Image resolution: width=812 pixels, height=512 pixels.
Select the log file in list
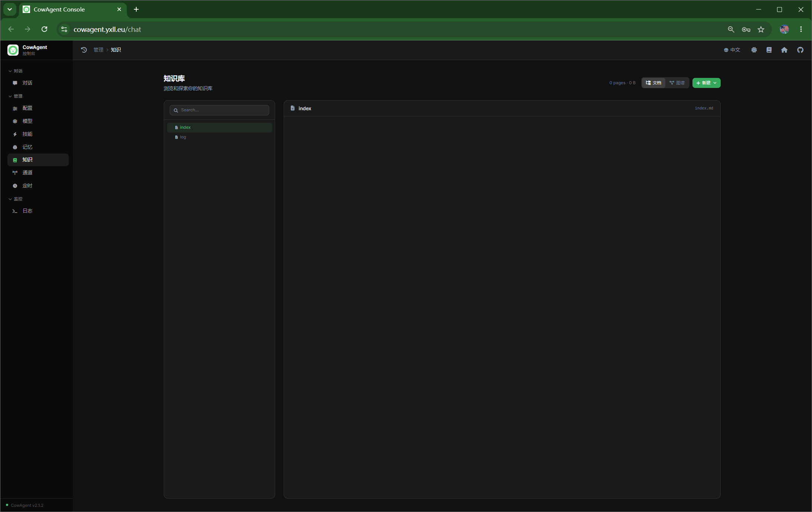tap(219, 137)
